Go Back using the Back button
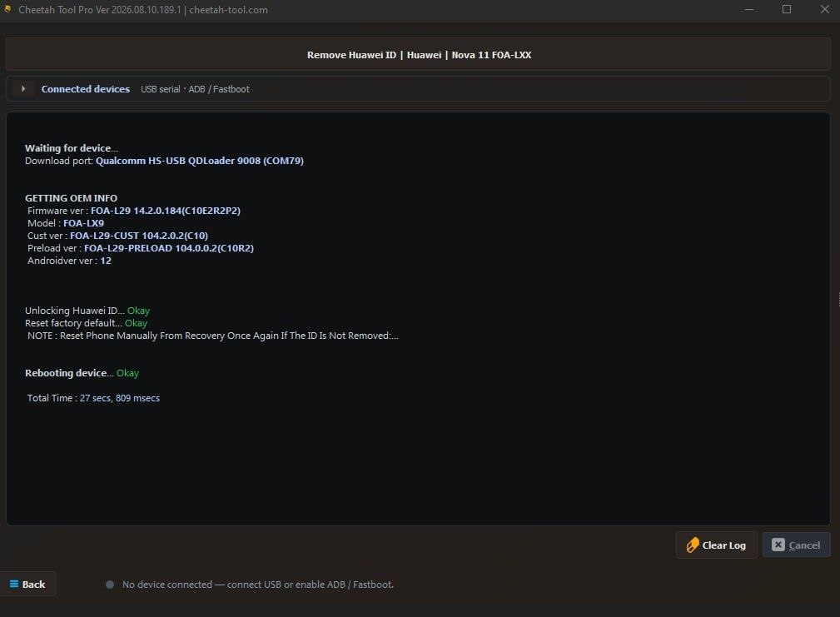This screenshot has height=617, width=840. (27, 585)
